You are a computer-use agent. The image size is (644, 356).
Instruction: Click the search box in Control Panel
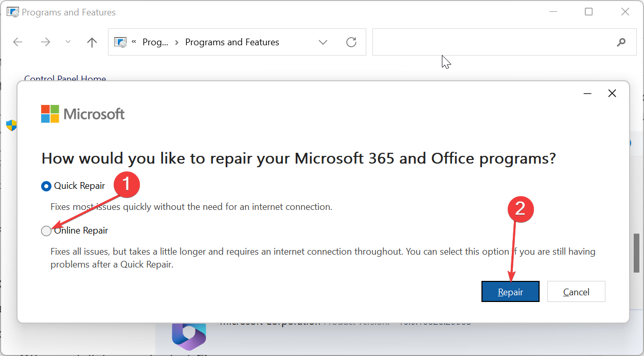[x=505, y=42]
